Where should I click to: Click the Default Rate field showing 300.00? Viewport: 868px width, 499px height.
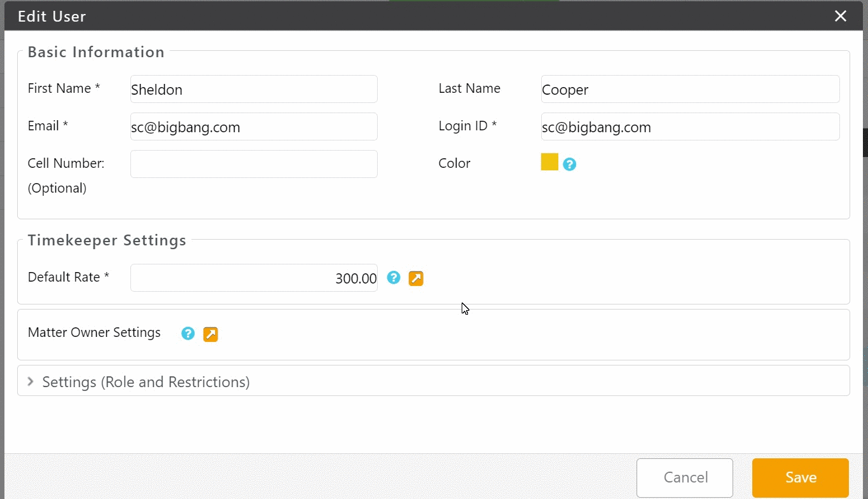[x=254, y=278]
